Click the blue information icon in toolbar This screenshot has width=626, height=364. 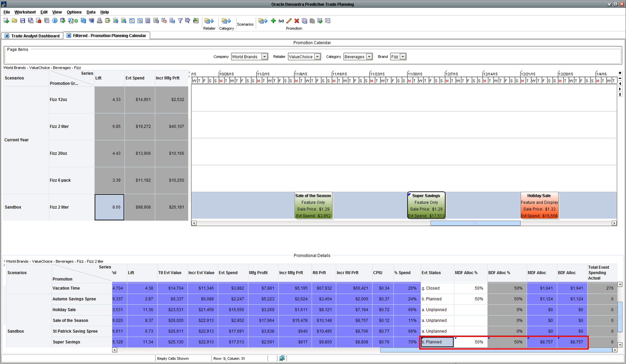tap(55, 21)
